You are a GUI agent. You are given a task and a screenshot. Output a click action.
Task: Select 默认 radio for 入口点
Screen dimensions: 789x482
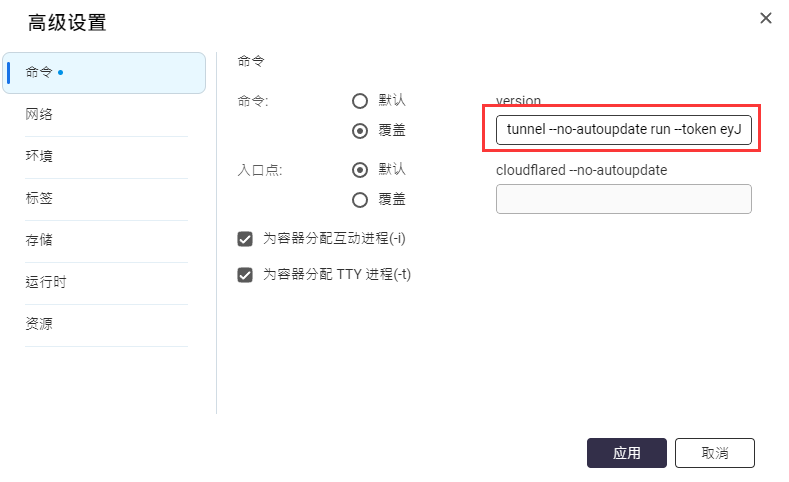click(360, 170)
